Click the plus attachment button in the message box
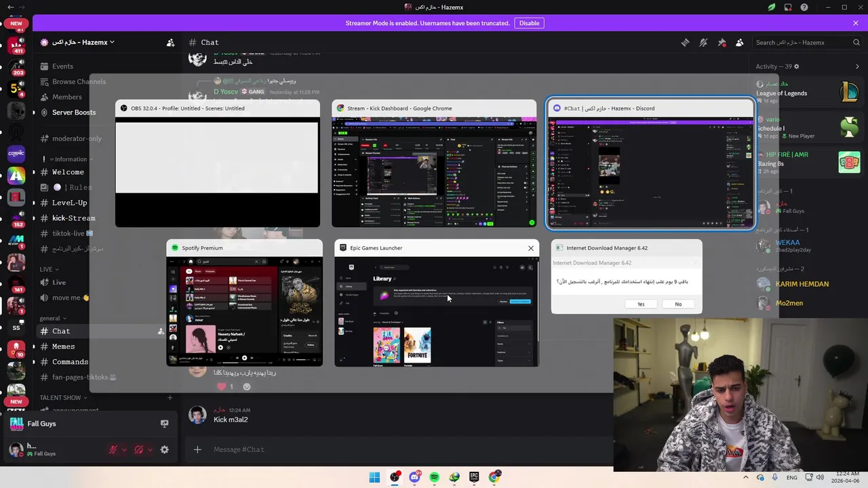This screenshot has width=868, height=488. [x=197, y=449]
